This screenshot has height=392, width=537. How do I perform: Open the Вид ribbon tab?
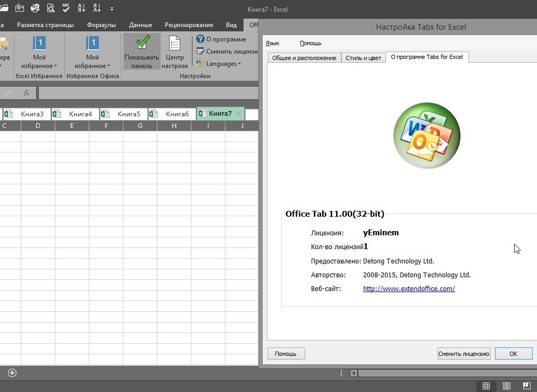231,25
